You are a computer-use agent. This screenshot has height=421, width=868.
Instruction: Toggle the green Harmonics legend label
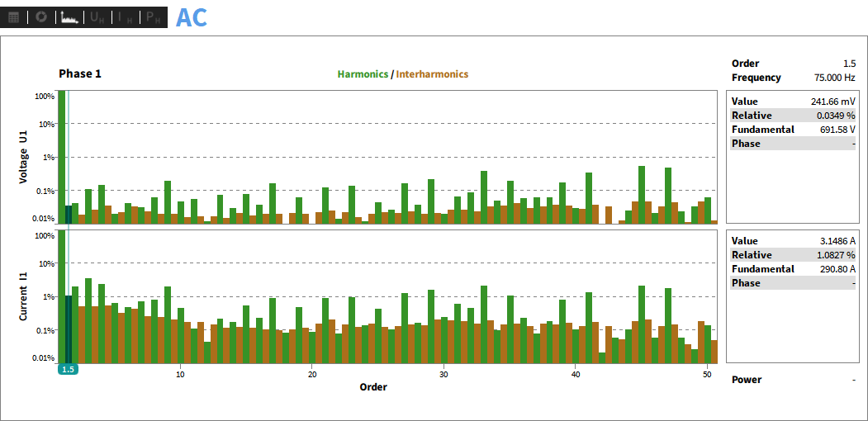pos(363,74)
